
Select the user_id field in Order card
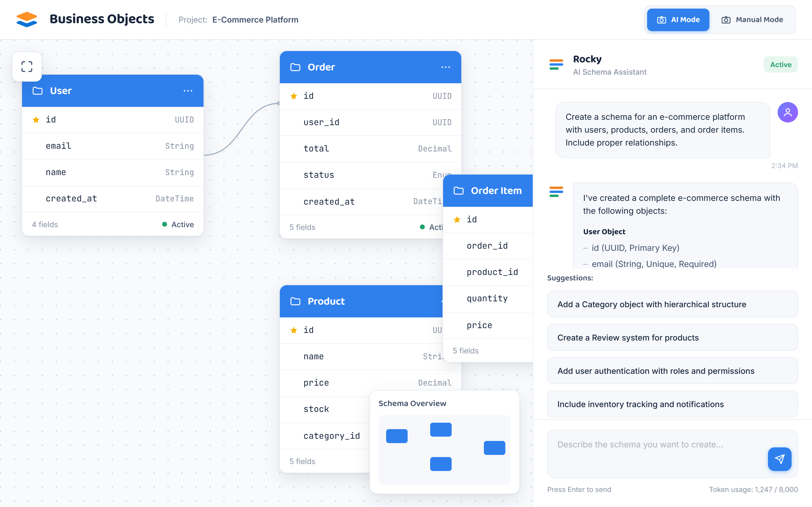371,122
